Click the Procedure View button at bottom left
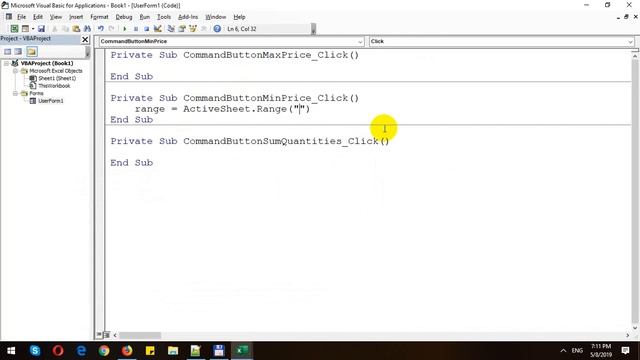Screen dimensions: 640x360 pyautogui.click(x=99, y=335)
